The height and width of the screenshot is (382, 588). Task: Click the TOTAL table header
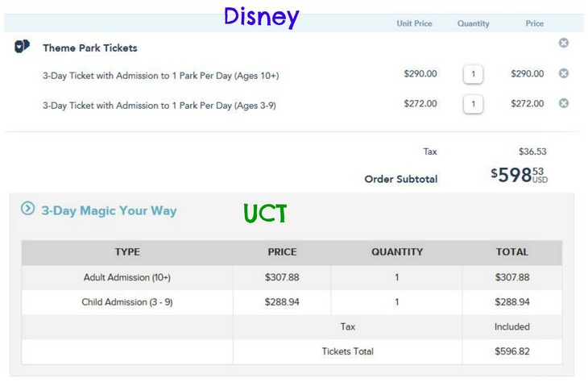coord(512,251)
